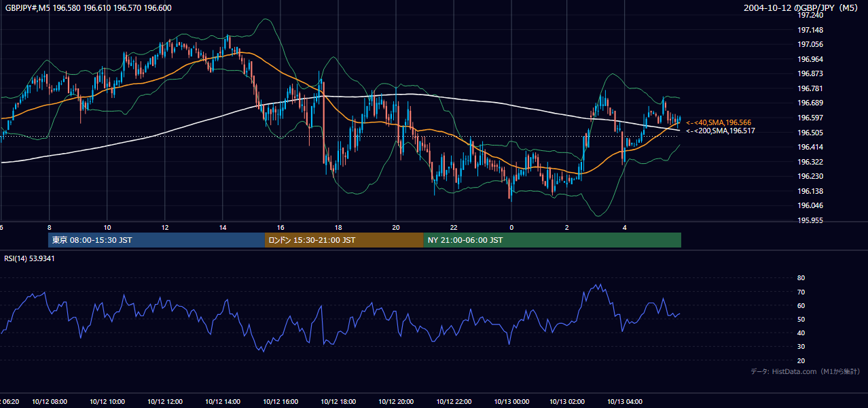This screenshot has width=868, height=408.
Task: Click the RSI 70 level label
Action: point(801,292)
